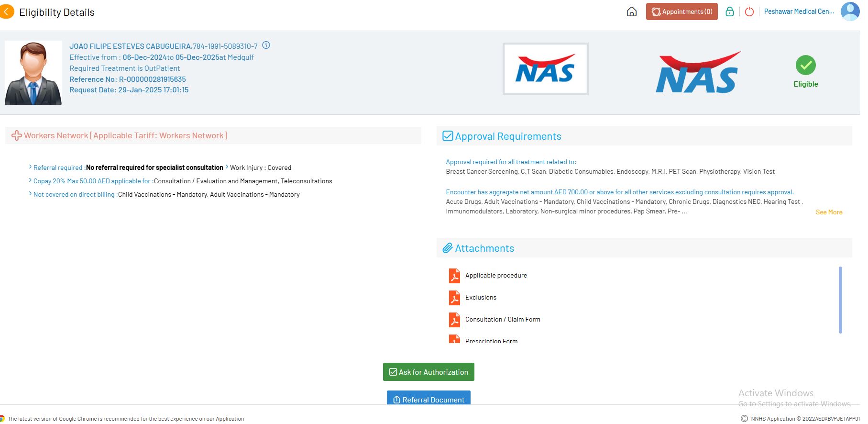Image resolution: width=868 pixels, height=424 pixels.
Task: Click the orange back arrow button
Action: 7,11
